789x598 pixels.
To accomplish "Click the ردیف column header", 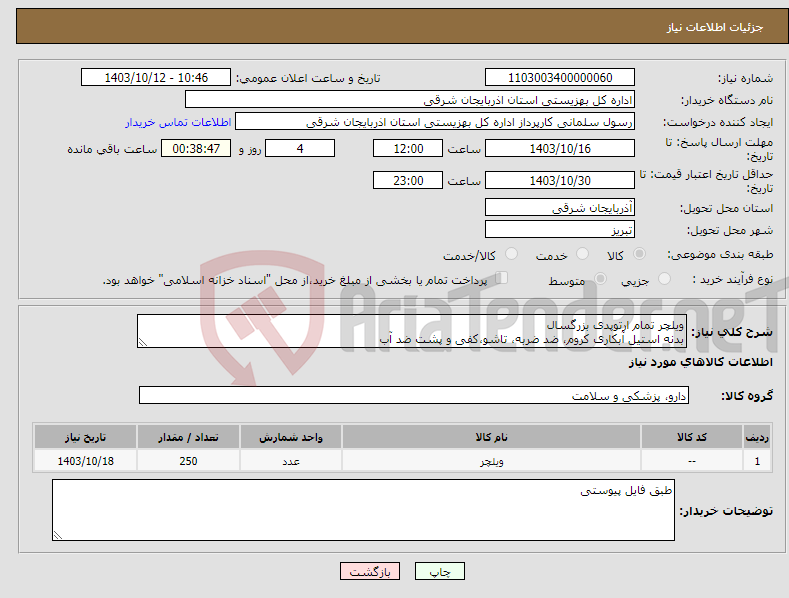I will point(757,437).
